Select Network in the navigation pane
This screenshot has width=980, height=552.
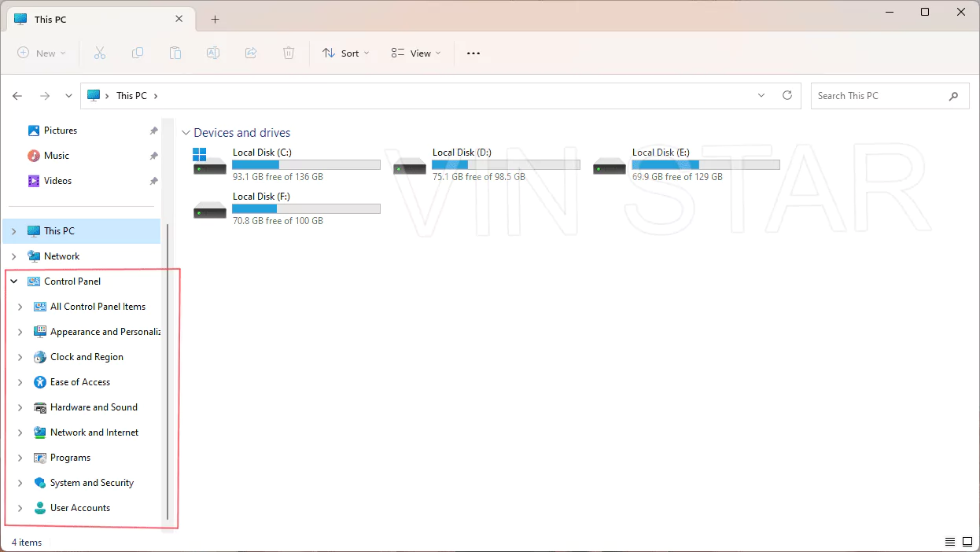click(61, 256)
